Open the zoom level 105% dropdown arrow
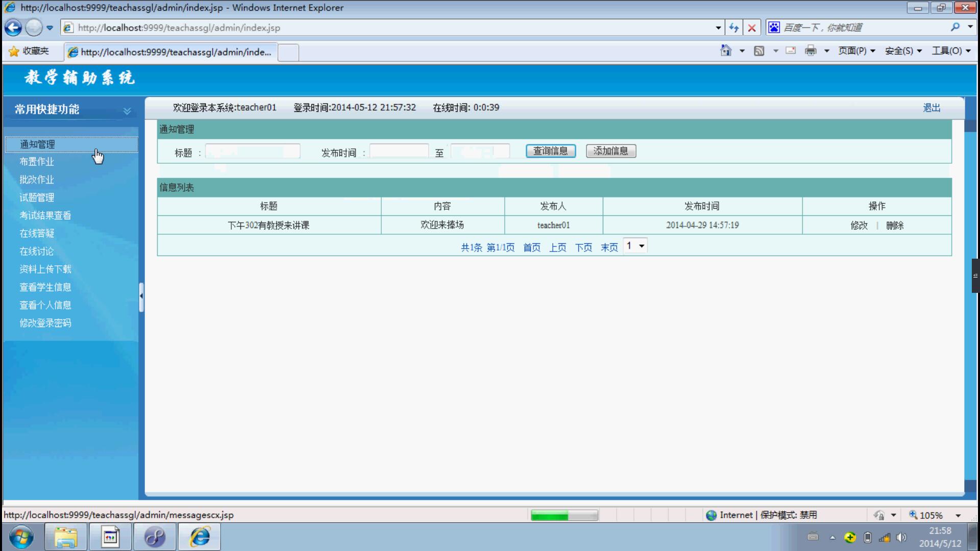 coord(958,515)
